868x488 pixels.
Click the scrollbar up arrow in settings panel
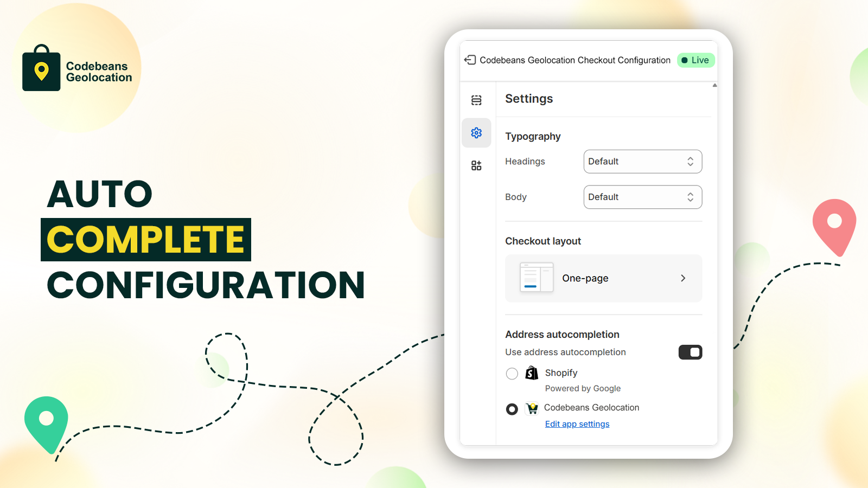tap(714, 85)
